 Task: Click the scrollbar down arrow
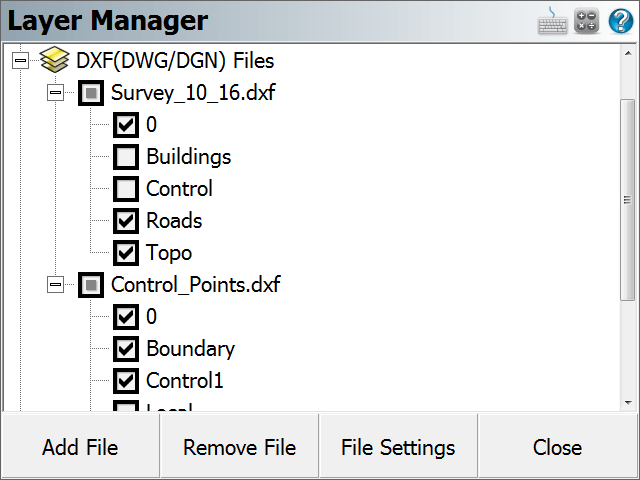pos(628,403)
